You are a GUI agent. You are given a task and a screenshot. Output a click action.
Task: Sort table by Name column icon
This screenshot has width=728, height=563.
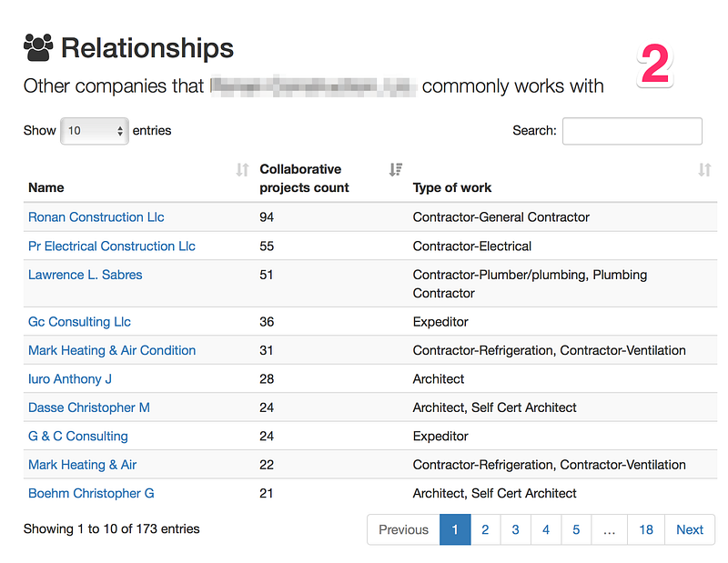pos(242,170)
